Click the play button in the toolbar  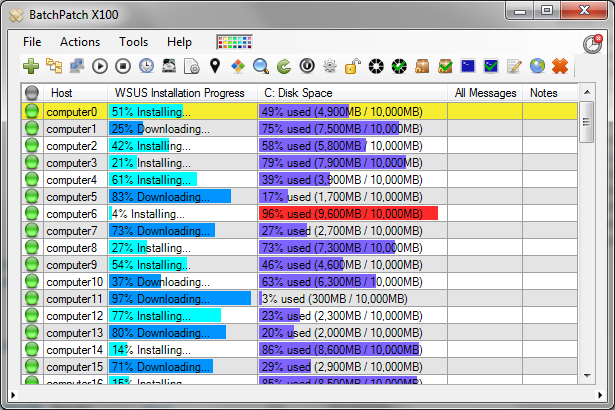[x=100, y=66]
